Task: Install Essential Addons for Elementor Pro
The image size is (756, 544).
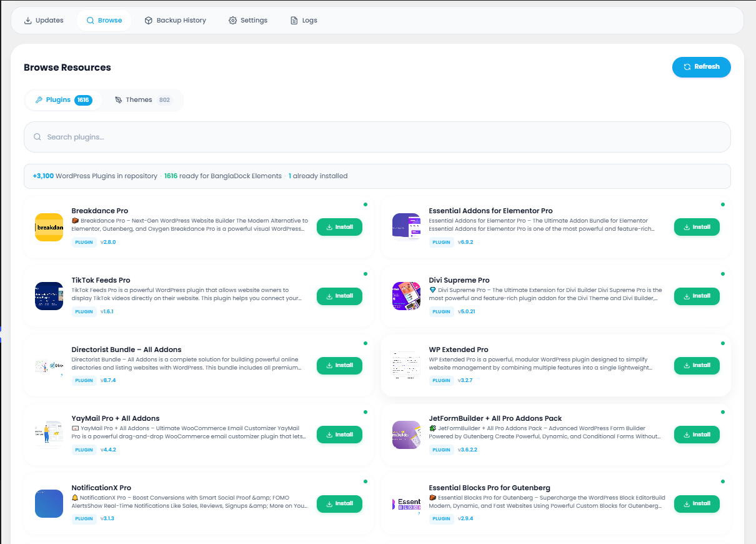Action: pyautogui.click(x=697, y=227)
